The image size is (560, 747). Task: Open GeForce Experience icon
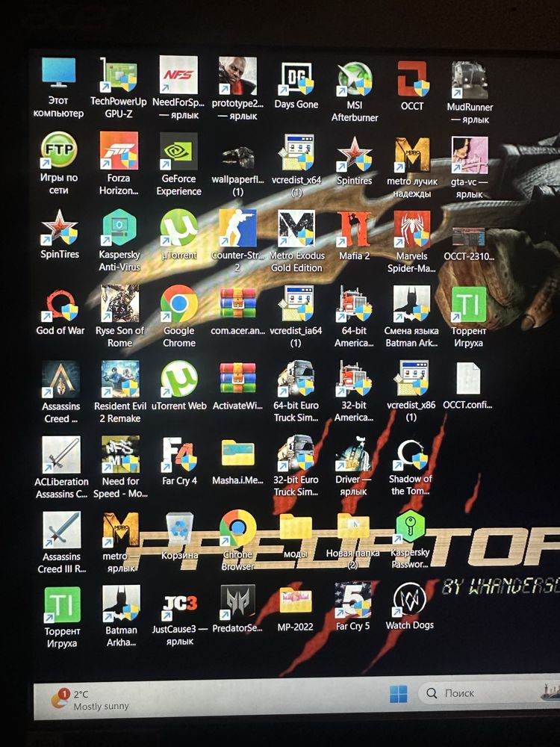(178, 151)
